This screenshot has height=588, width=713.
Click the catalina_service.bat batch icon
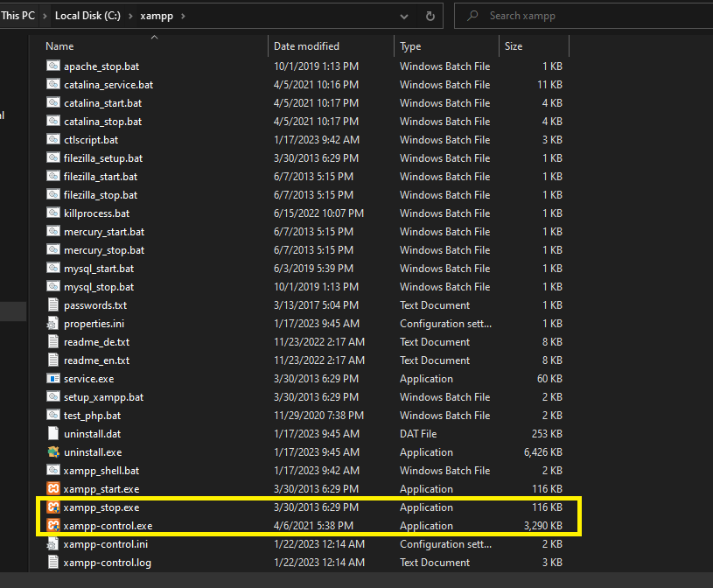53,84
